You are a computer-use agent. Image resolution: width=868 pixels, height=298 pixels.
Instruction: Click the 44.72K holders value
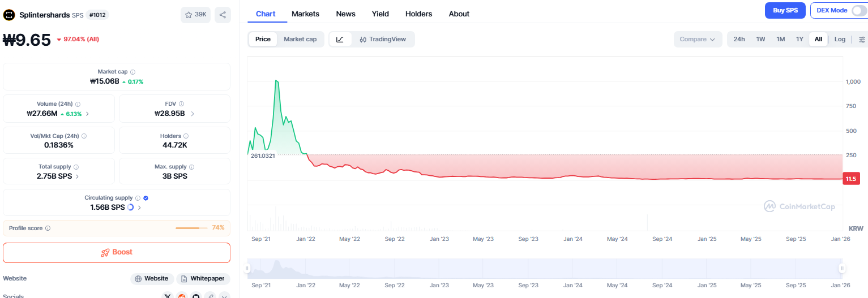coord(174,145)
